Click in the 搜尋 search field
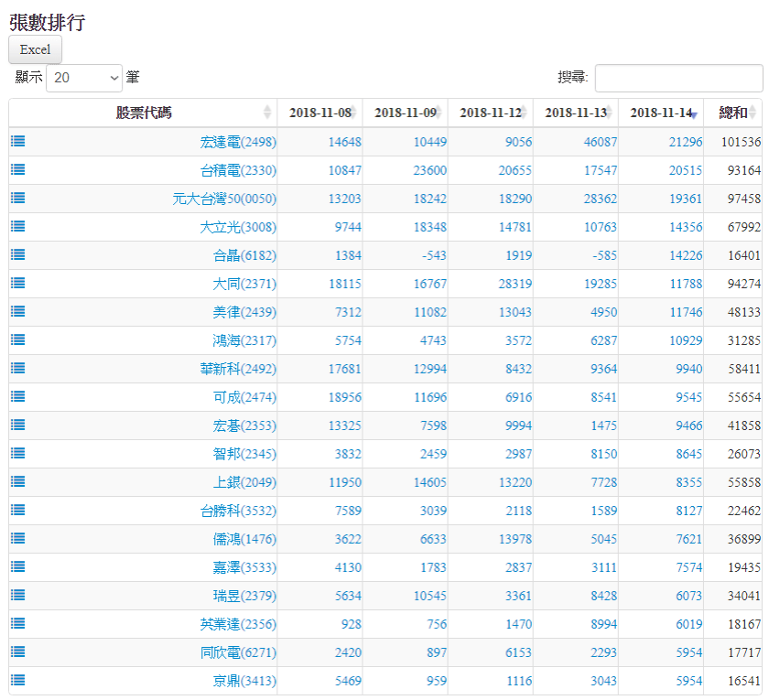This screenshot has width=769, height=700. (678, 78)
